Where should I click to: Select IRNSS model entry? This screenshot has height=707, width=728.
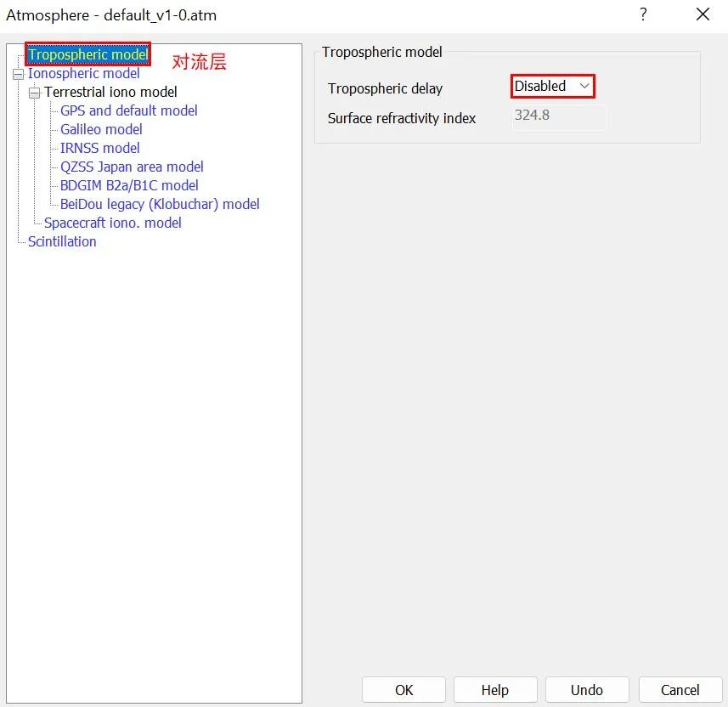pyautogui.click(x=99, y=148)
